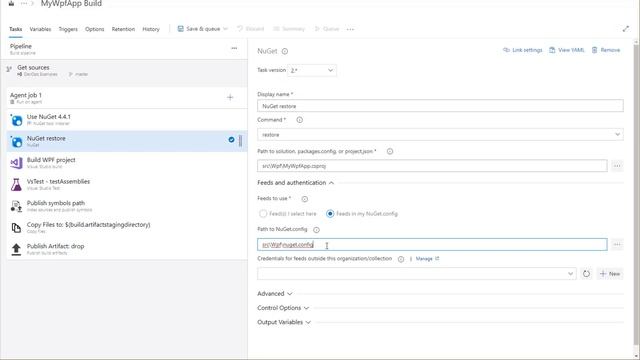Click Remove task button
640x360 pixels.
click(606, 50)
